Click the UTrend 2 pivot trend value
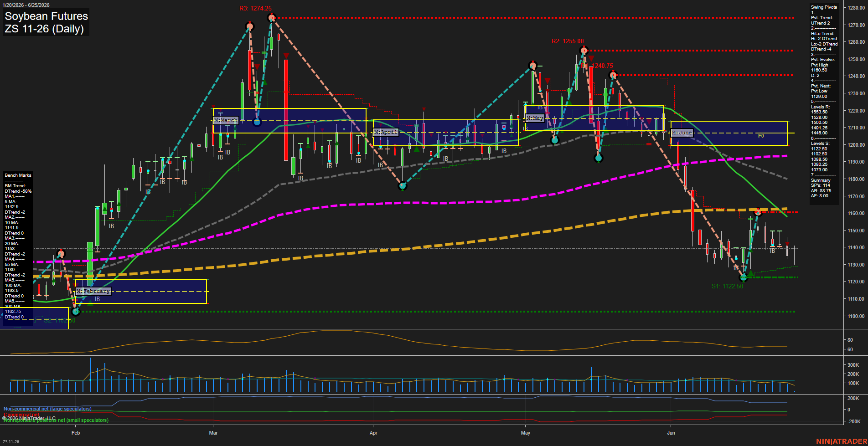868x446 pixels. tap(820, 23)
